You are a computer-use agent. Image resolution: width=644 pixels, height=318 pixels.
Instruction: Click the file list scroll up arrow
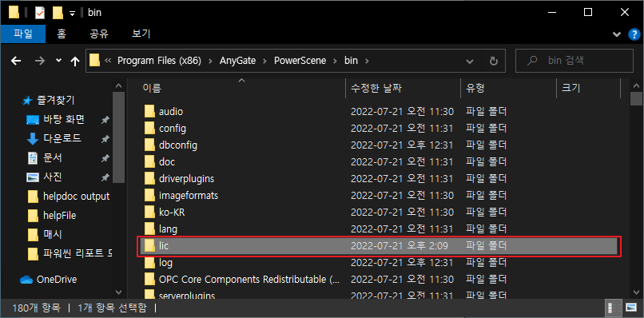(636, 85)
